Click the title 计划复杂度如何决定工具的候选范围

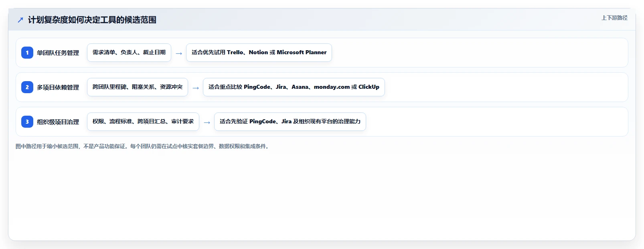tap(92, 20)
